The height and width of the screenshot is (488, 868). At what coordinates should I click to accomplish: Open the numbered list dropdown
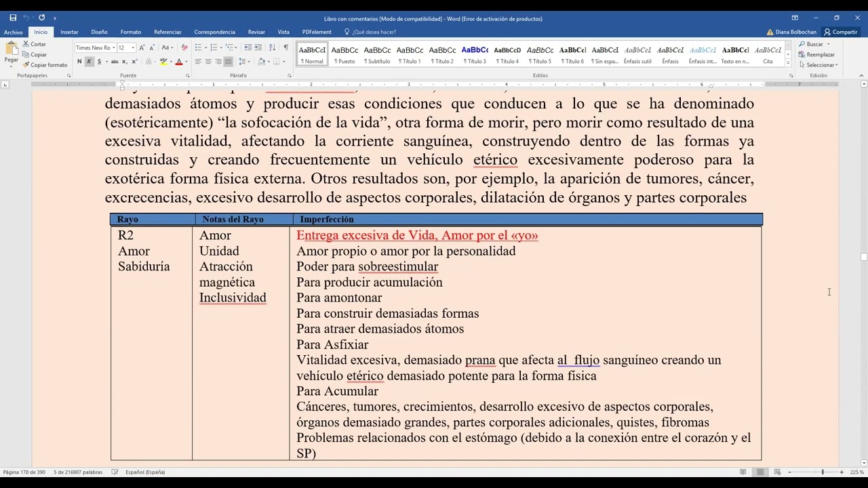click(220, 47)
